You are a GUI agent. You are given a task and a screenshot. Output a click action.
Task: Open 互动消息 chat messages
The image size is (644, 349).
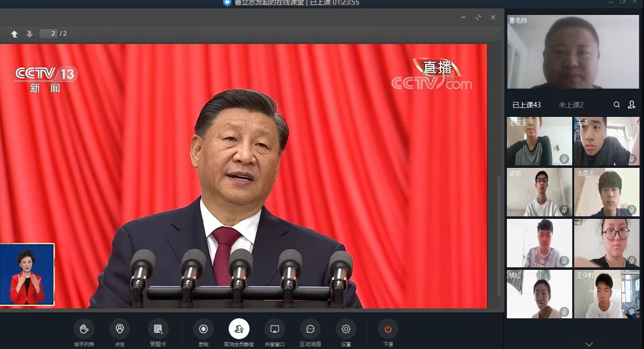[x=310, y=329]
